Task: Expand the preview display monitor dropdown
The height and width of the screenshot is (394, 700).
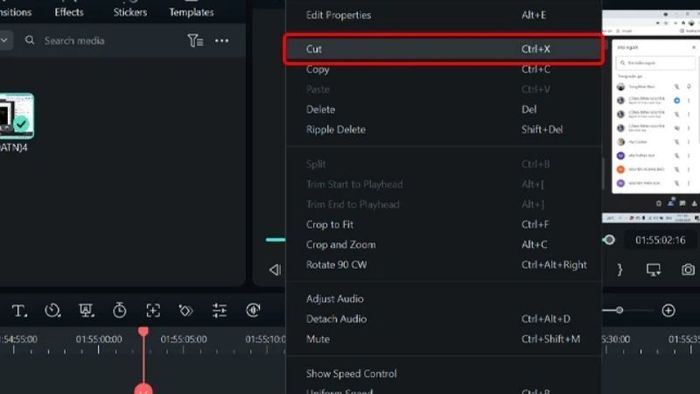Action: (654, 270)
